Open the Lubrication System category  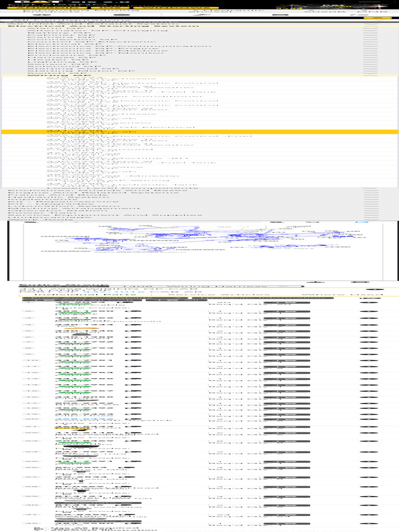click(64, 206)
